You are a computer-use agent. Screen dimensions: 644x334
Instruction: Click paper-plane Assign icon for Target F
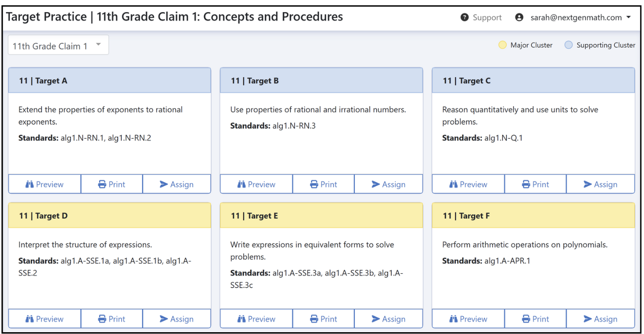588,319
